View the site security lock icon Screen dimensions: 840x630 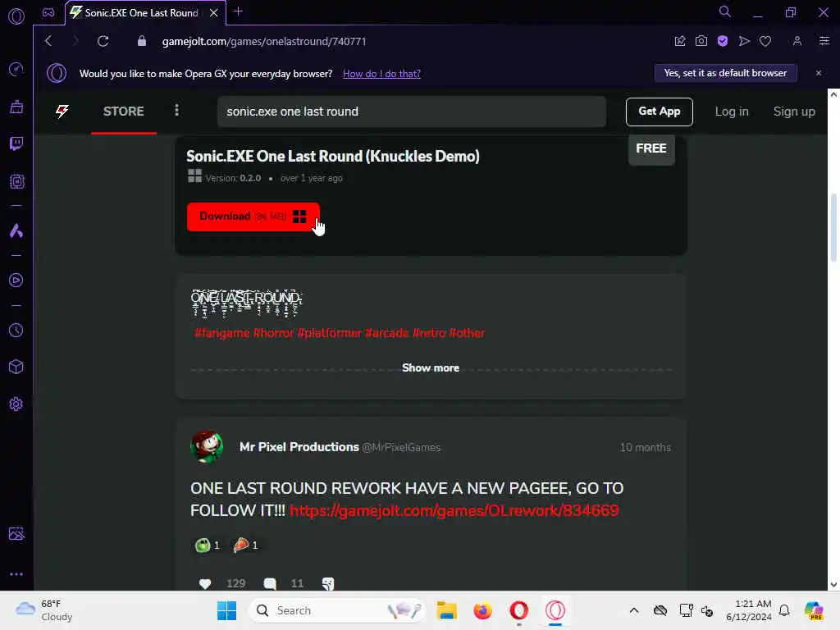pos(141,41)
